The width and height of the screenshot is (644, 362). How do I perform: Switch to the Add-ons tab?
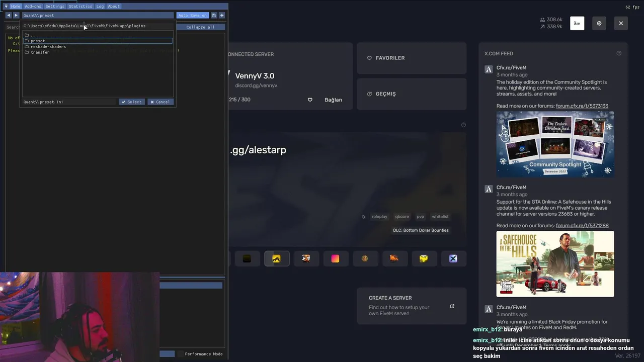(33, 7)
